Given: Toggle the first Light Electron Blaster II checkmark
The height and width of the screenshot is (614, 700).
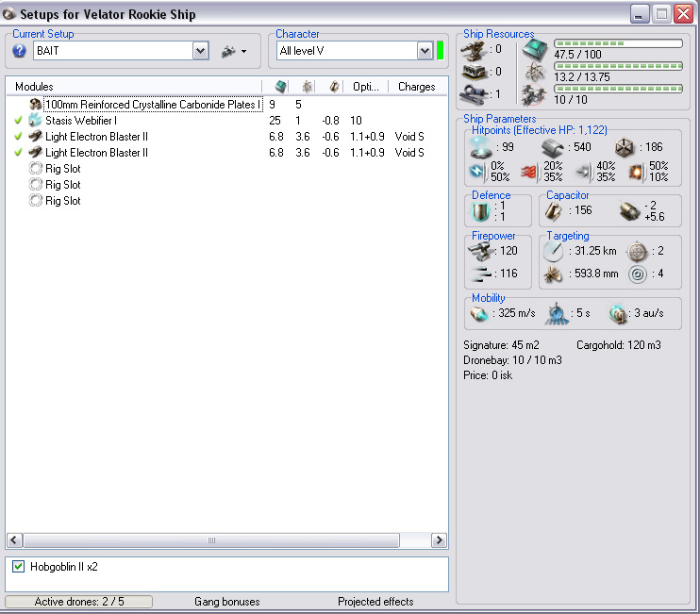Looking at the screenshot, I should tap(18, 137).
